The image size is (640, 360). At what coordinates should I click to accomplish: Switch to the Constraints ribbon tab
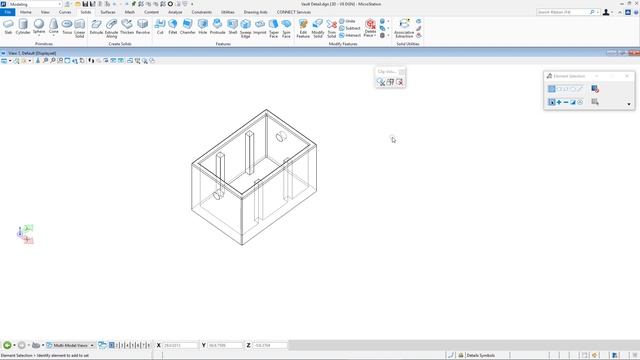coord(202,12)
